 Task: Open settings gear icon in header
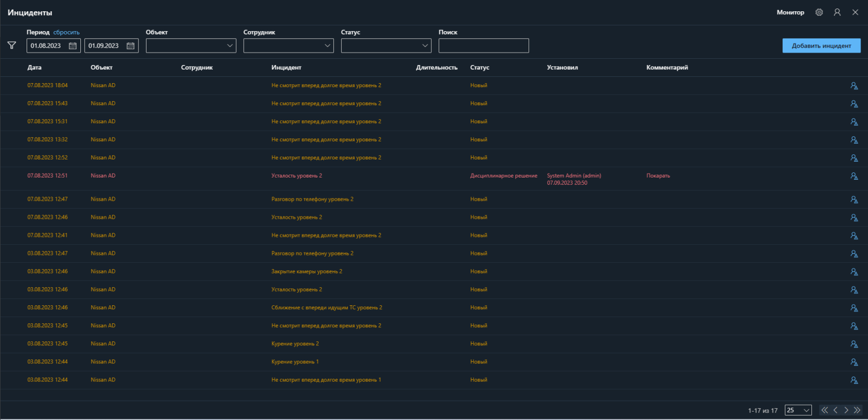pyautogui.click(x=819, y=12)
